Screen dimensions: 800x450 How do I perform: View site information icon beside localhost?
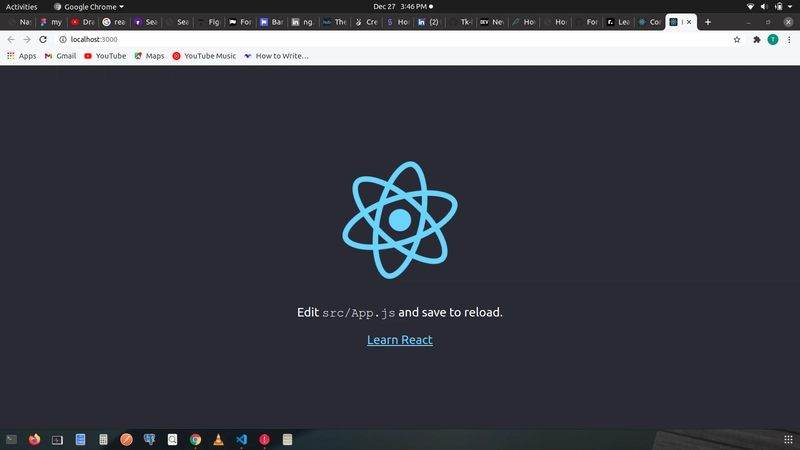[x=63, y=39]
